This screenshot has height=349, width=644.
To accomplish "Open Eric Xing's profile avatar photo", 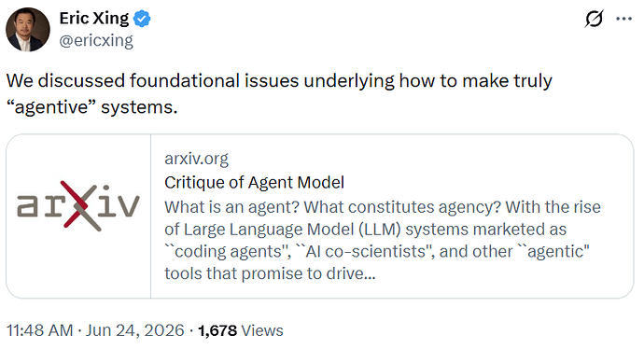I will tap(28, 30).
